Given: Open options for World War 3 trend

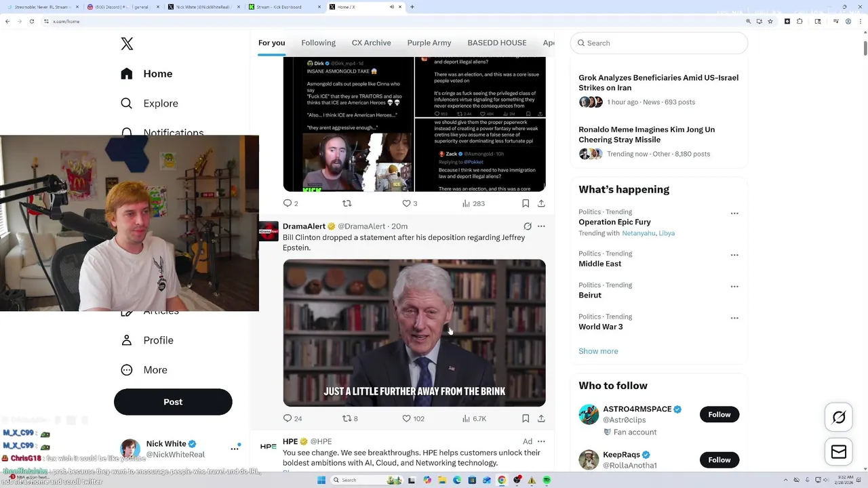Looking at the screenshot, I should (734, 318).
